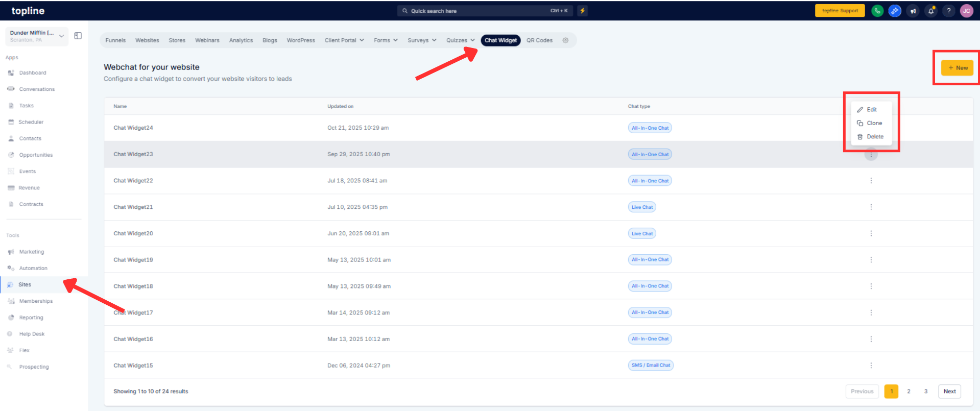Viewport: 980px width, 411px height.
Task: Open the settings gear after QR Codes
Action: pyautogui.click(x=565, y=40)
